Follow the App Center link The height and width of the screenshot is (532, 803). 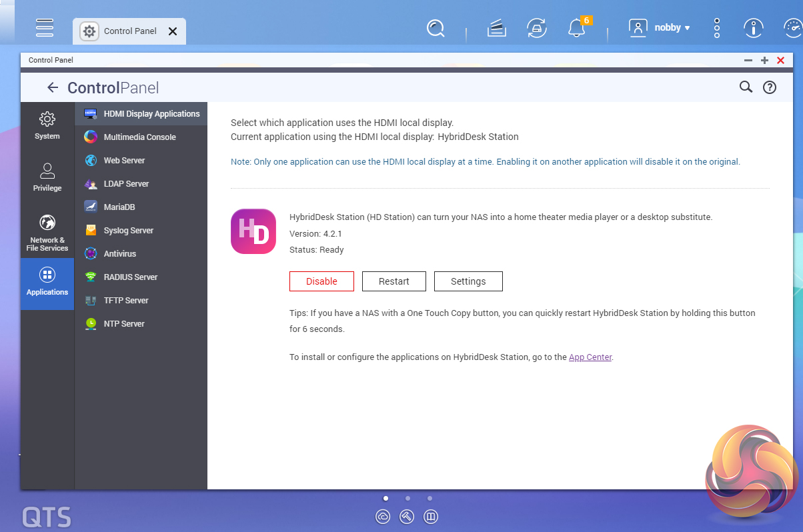coord(590,357)
